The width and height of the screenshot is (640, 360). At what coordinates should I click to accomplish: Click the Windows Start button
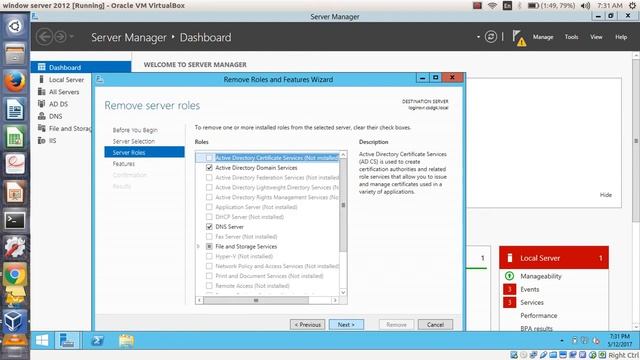(42, 340)
